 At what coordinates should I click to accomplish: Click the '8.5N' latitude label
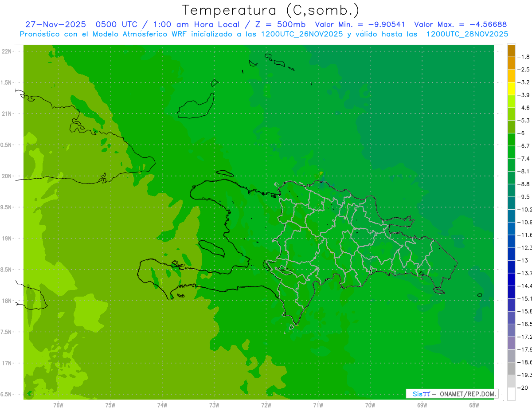pyautogui.click(x=6, y=270)
